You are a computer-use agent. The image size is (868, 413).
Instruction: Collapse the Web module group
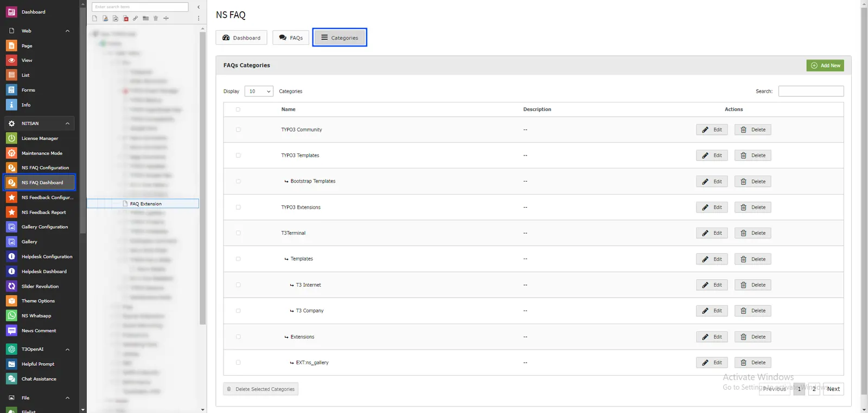tap(67, 31)
